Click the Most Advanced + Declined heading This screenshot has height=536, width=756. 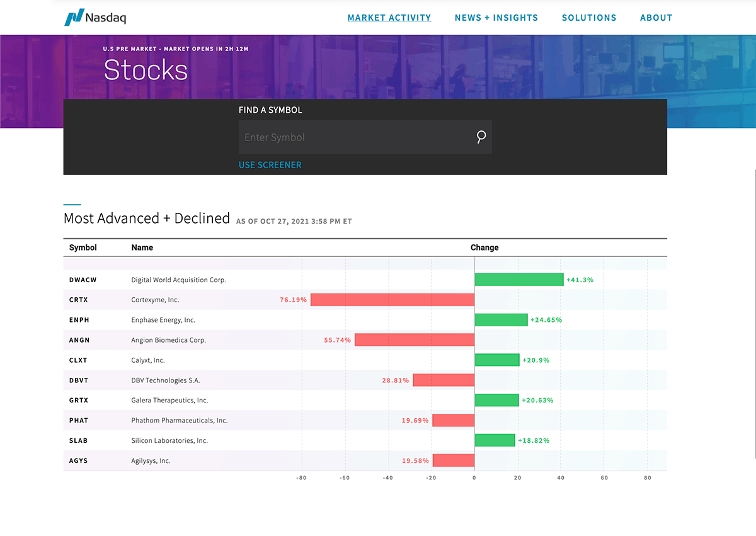[147, 219]
